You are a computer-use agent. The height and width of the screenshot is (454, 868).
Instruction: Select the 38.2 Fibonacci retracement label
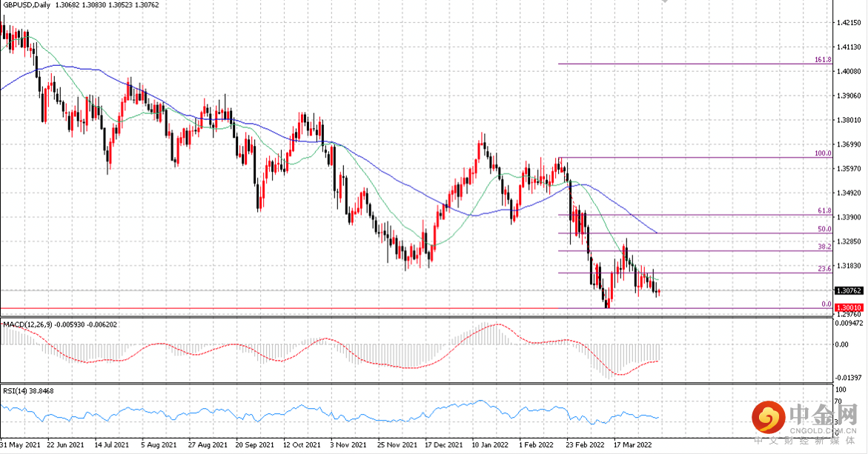[x=824, y=247]
